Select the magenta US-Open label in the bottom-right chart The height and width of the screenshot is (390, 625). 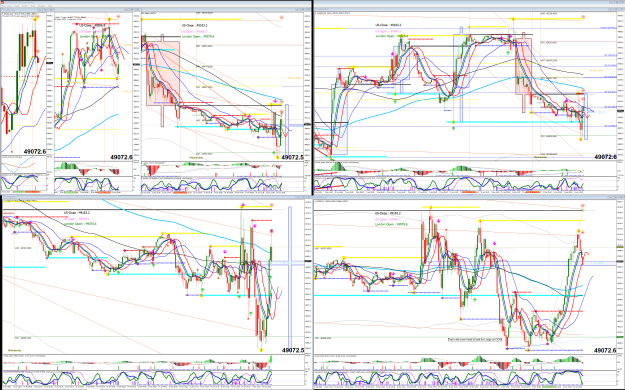(388, 219)
